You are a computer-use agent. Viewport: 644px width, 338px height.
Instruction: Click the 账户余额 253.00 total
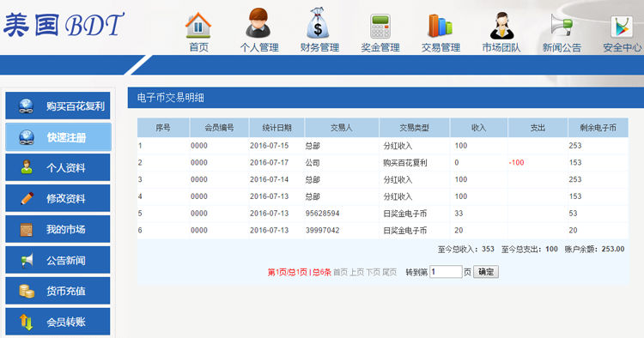pyautogui.click(x=594, y=249)
